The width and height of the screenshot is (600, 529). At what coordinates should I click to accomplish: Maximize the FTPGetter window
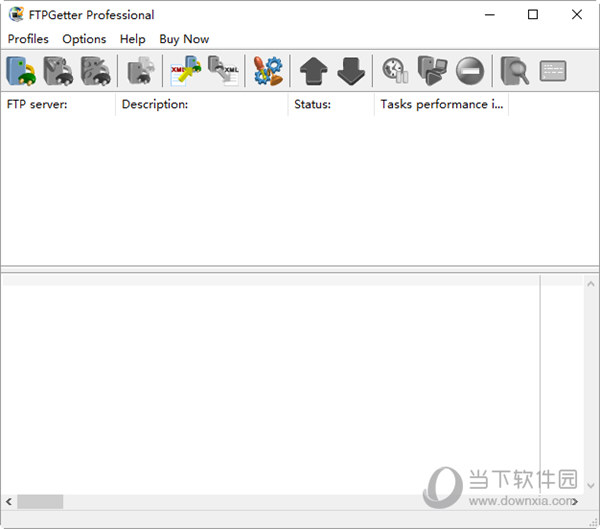[x=533, y=15]
